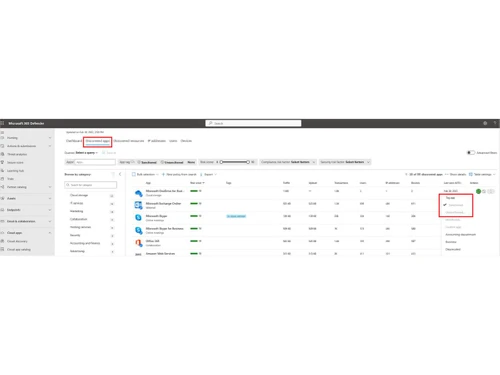Open Threat analytics in the sidebar
500x375 pixels.
pos(17,154)
